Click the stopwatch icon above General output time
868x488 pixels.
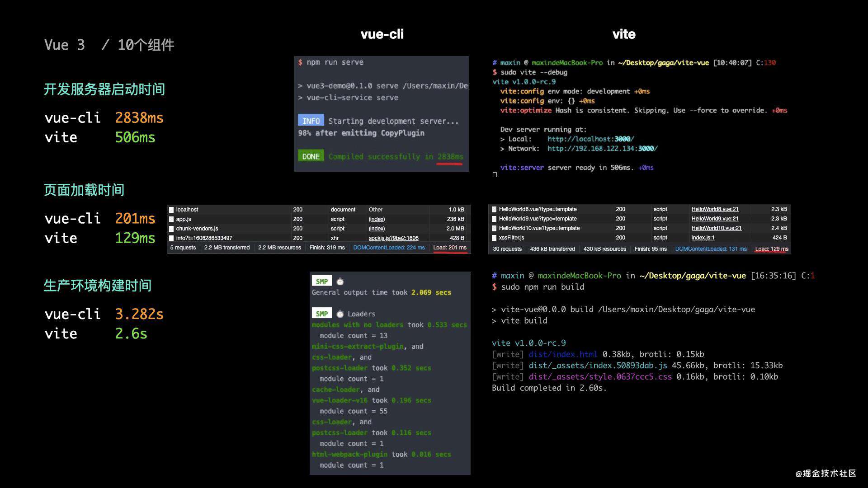point(340,282)
